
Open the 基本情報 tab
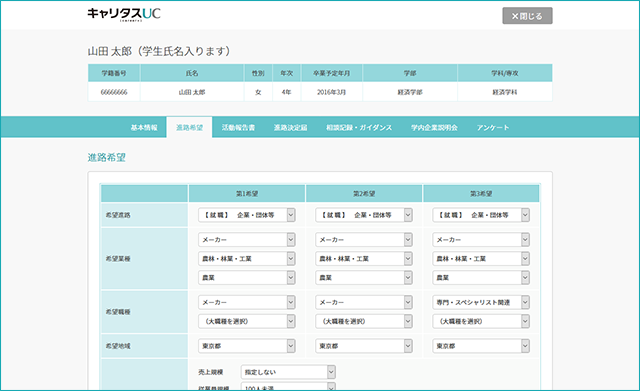pos(144,127)
